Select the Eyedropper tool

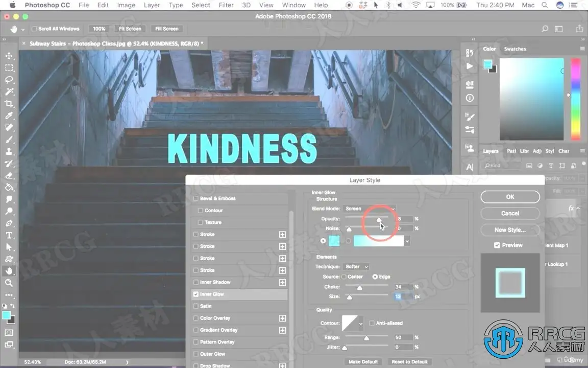coord(9,116)
